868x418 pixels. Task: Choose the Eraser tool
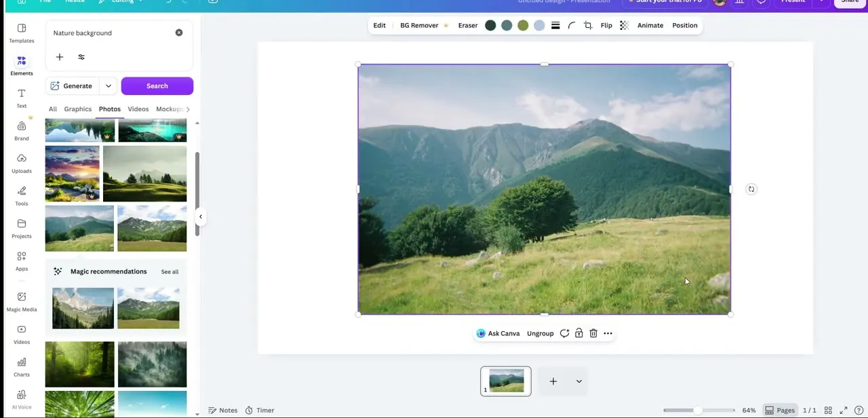click(468, 26)
